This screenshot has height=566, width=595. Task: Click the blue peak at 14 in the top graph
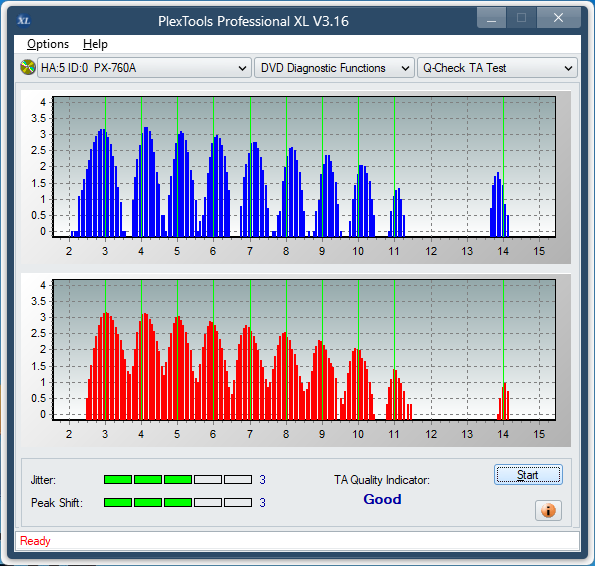click(x=499, y=204)
